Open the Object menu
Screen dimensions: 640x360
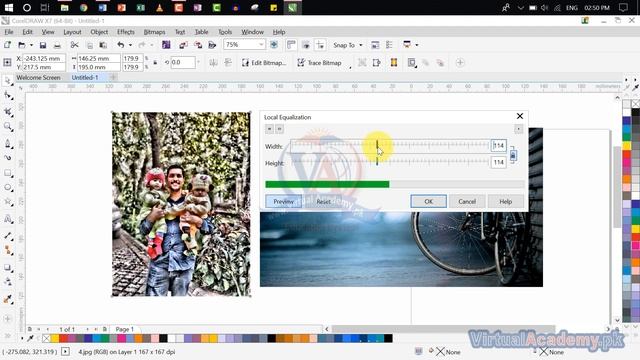[99, 32]
